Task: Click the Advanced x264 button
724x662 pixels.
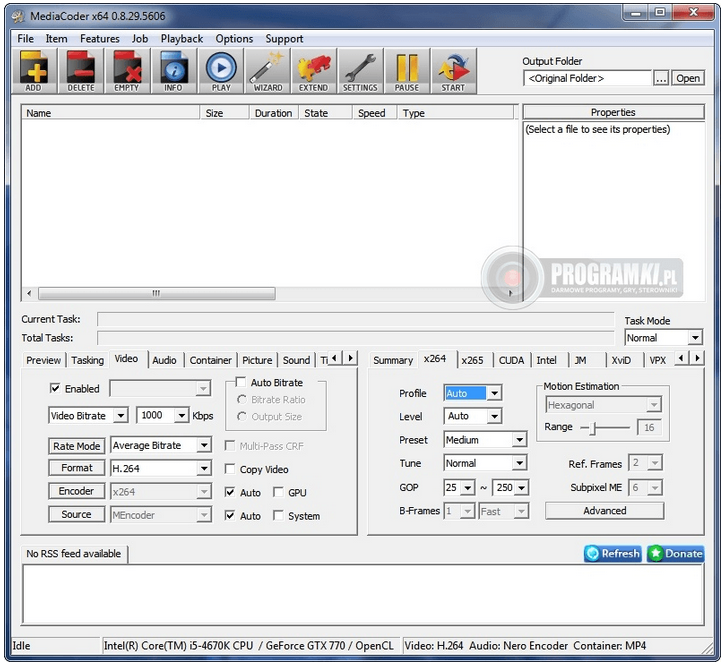Action: (x=604, y=511)
